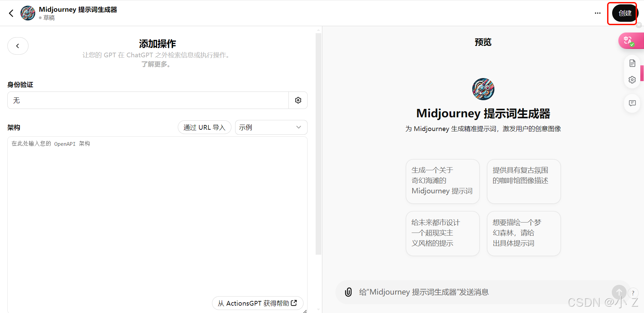Click 通过 URL 导入 button
644x313 pixels.
tap(204, 127)
